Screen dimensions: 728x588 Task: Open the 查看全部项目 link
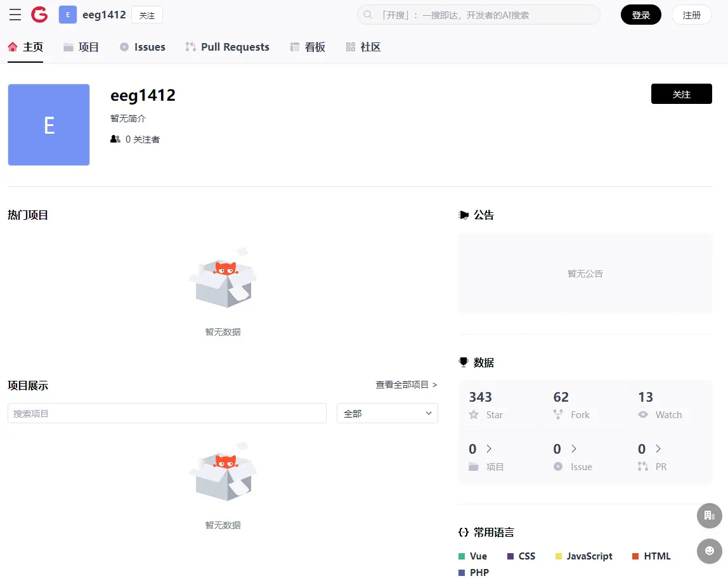click(406, 385)
